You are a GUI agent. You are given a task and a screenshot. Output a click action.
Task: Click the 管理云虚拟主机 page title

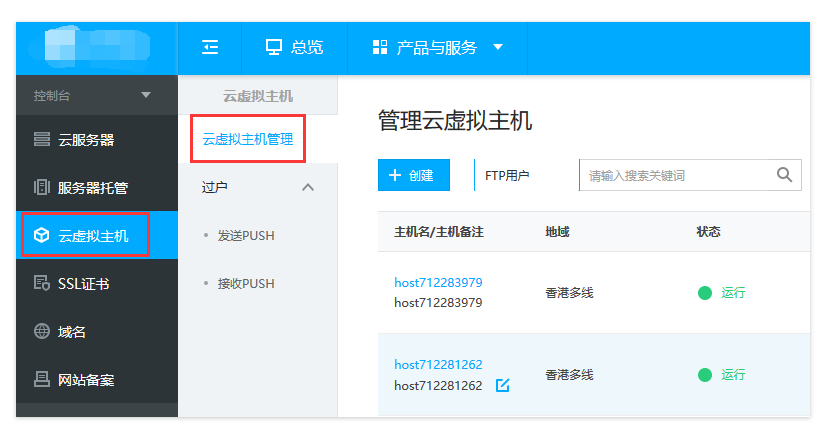[455, 120]
